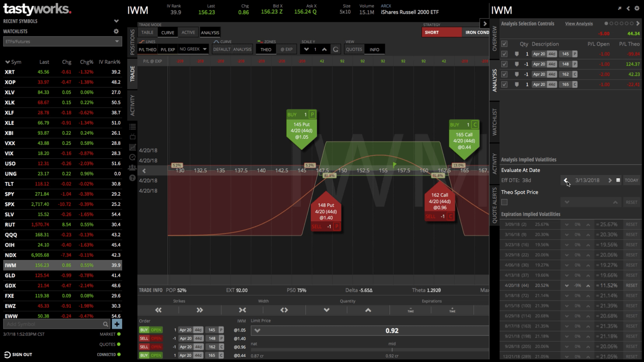Narrow the width with the converge icon
This screenshot has width=644, height=362.
[x=242, y=310]
